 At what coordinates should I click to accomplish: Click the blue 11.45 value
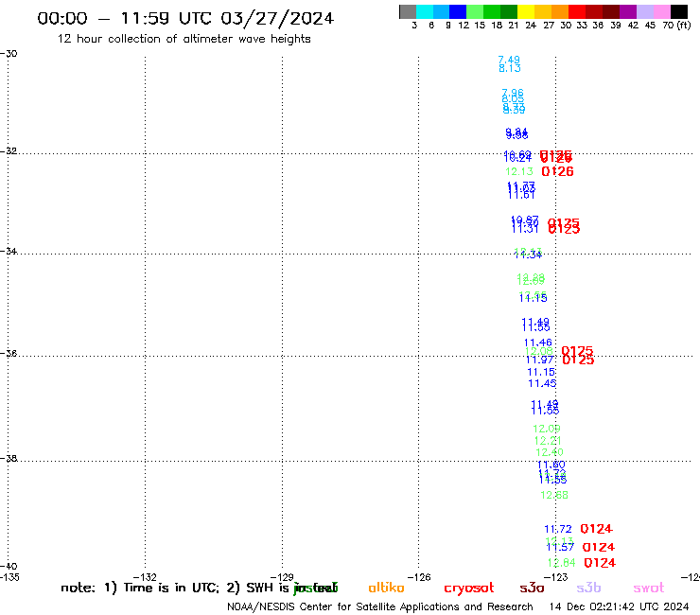[542, 383]
